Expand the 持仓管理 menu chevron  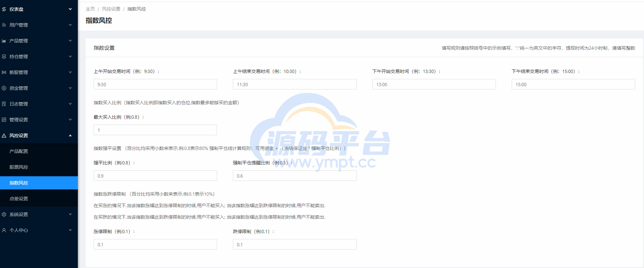coord(70,57)
